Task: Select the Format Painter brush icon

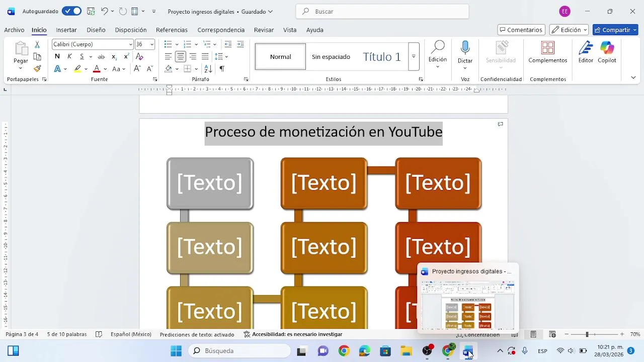Action: click(x=37, y=68)
